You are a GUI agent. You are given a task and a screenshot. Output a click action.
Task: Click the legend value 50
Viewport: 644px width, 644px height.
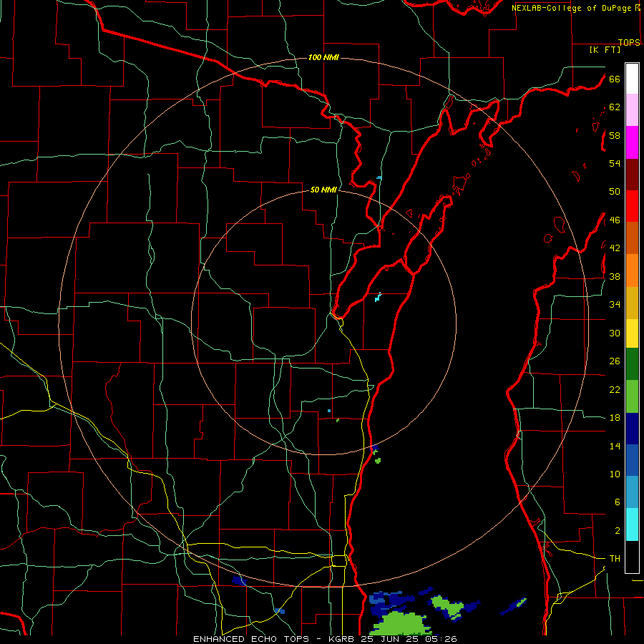pos(615,191)
